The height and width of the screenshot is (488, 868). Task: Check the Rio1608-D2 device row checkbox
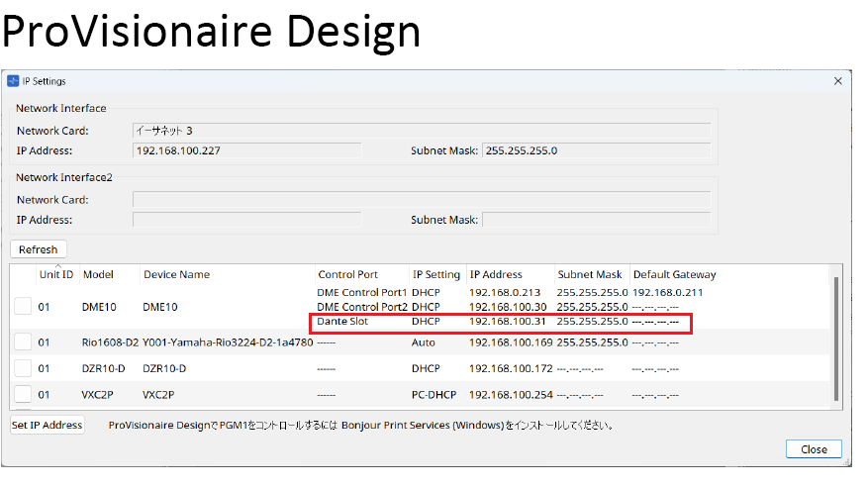(x=23, y=342)
